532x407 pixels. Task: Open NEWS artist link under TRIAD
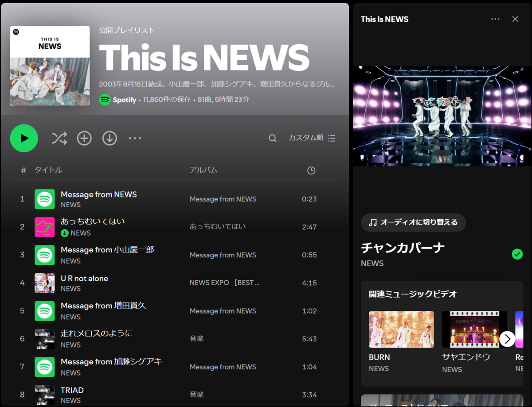[71, 401]
